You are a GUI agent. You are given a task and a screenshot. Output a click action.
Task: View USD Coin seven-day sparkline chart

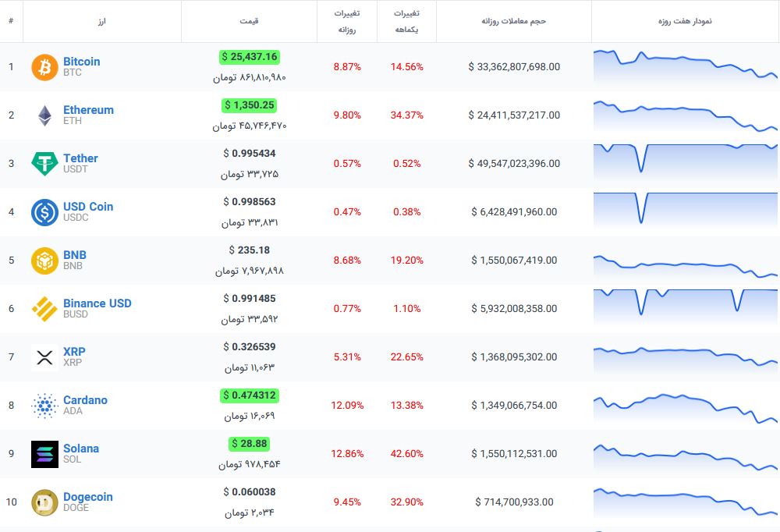[x=685, y=211]
